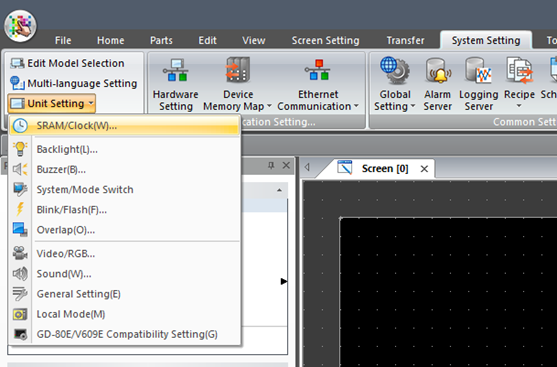Screen dimensions: 557x367
Task: Open the File tab
Action: [63, 41]
